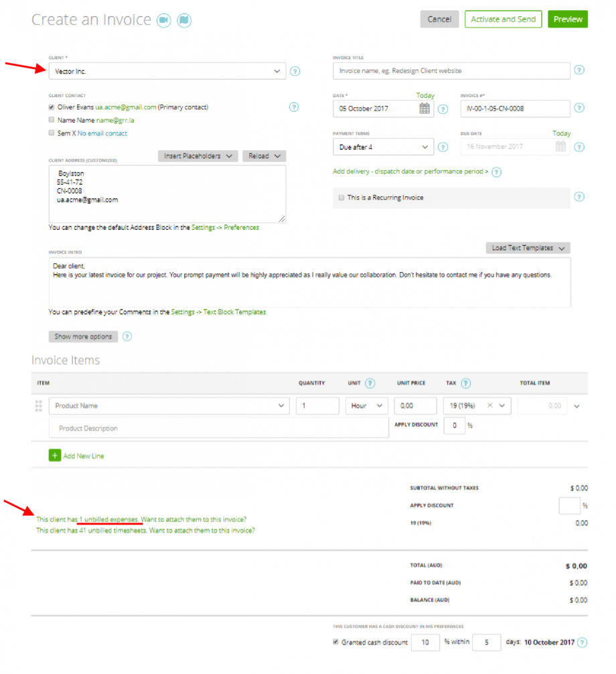Click Activate and Send
This screenshot has width=616, height=674.
point(503,19)
